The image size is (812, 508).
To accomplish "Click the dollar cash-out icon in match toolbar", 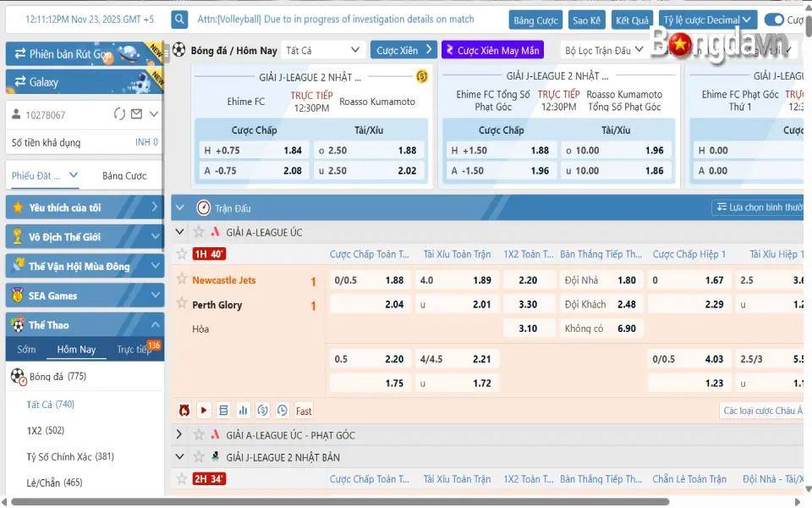I will (262, 411).
